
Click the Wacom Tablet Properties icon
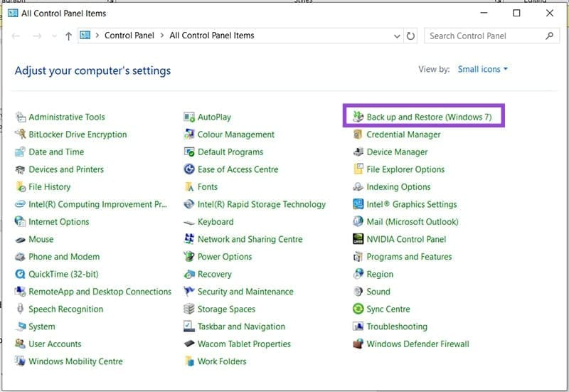189,344
